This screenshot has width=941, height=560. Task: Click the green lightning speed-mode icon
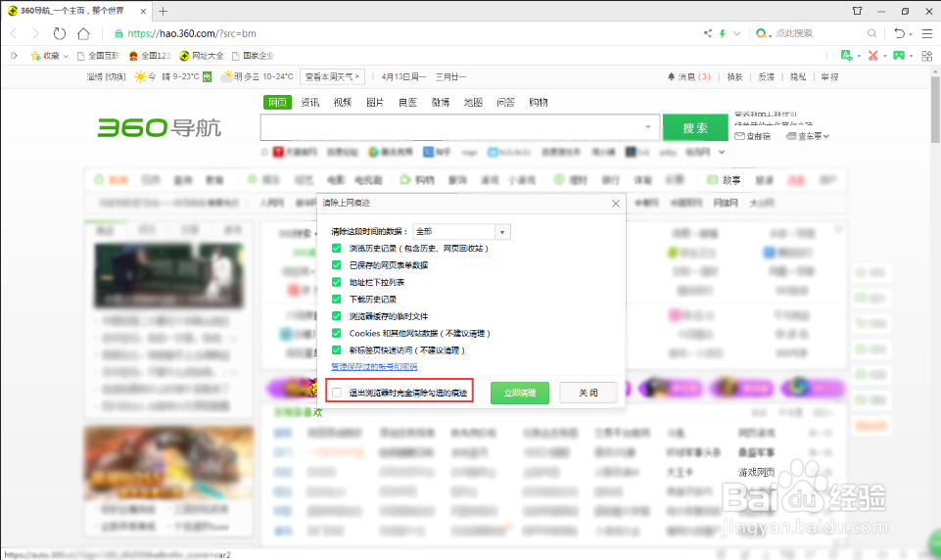(x=723, y=33)
